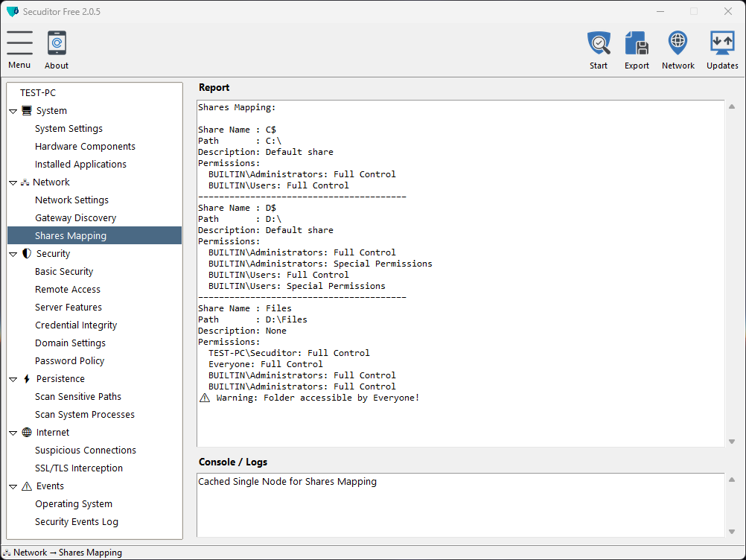
Task: Open the Password Policy item
Action: pyautogui.click(x=69, y=361)
